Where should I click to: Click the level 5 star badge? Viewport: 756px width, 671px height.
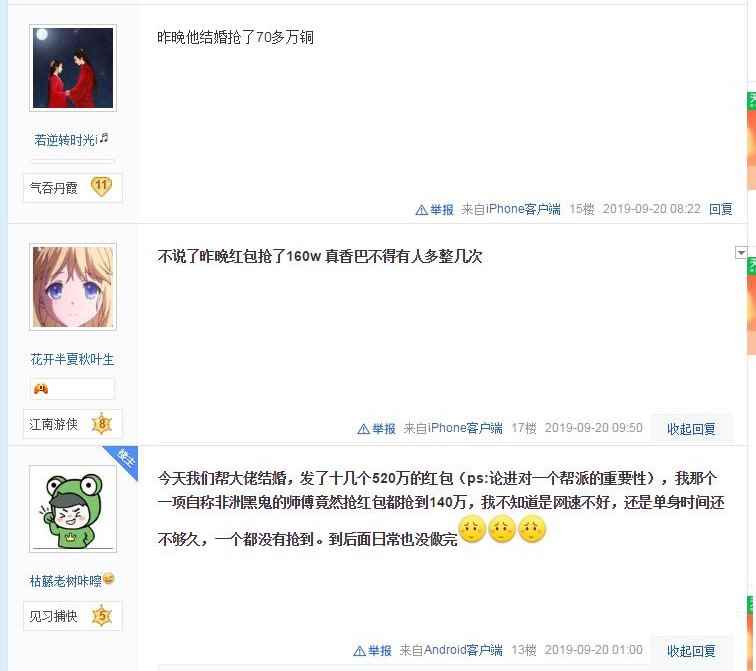pyautogui.click(x=102, y=616)
